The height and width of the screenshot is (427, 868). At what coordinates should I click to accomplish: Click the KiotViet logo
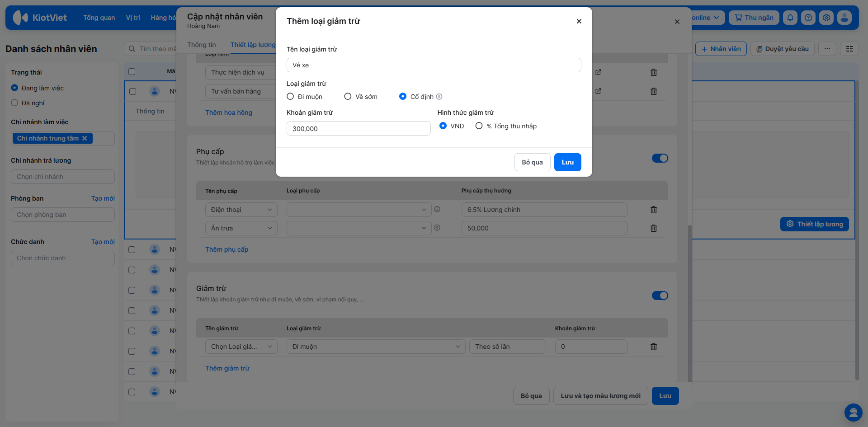pos(40,18)
